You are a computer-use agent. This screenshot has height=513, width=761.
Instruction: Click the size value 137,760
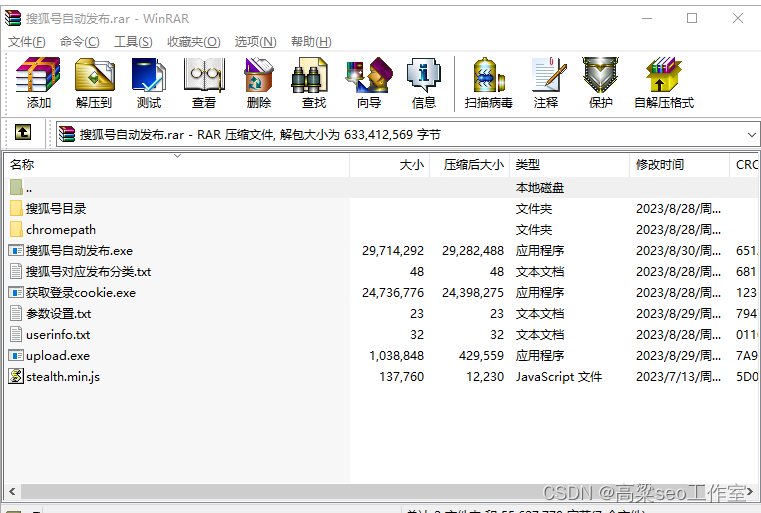[x=401, y=377]
